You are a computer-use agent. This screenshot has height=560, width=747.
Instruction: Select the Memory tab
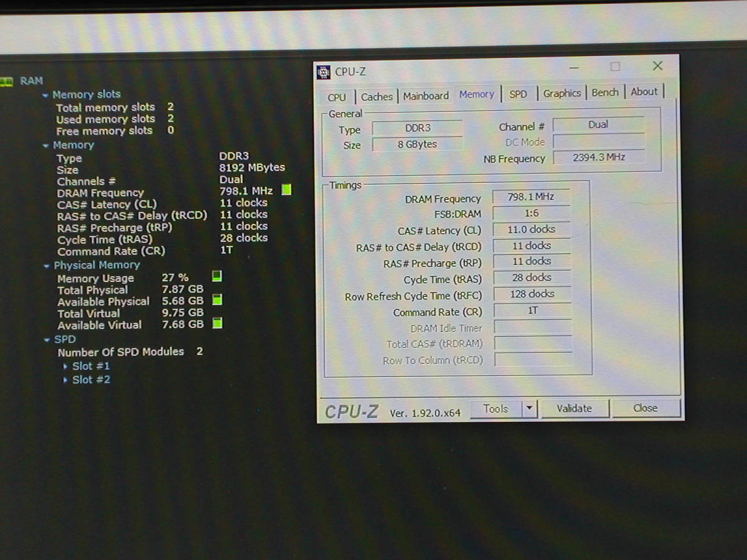pyautogui.click(x=477, y=94)
